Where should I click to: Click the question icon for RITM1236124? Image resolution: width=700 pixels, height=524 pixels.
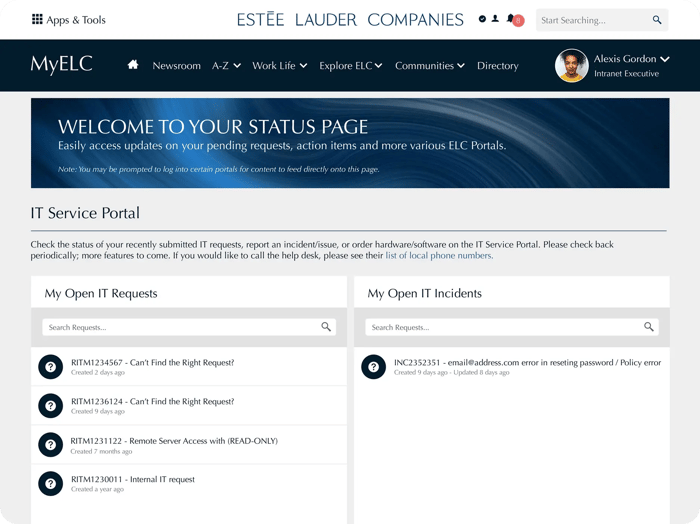(50, 406)
